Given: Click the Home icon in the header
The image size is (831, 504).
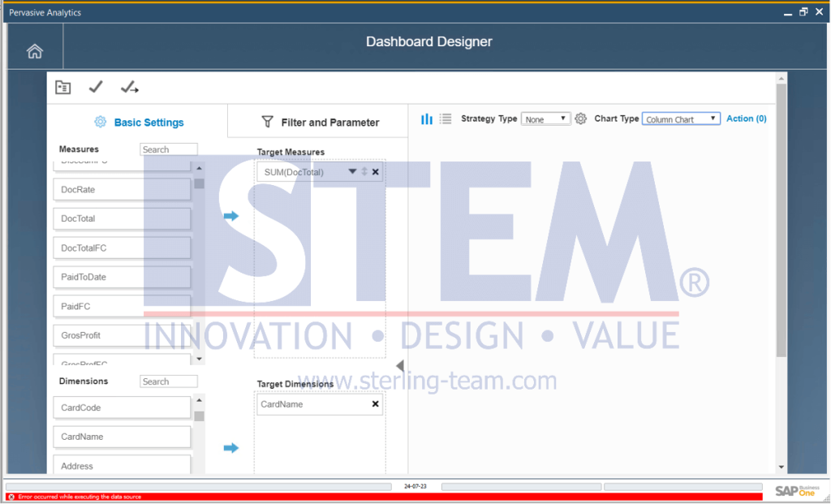Looking at the screenshot, I should 34,50.
